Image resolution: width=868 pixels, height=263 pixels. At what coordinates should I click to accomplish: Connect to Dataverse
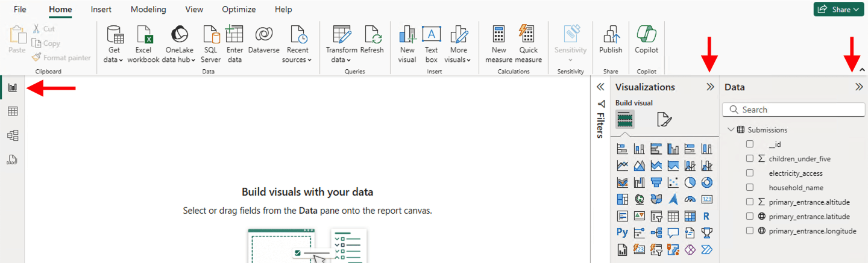(263, 40)
